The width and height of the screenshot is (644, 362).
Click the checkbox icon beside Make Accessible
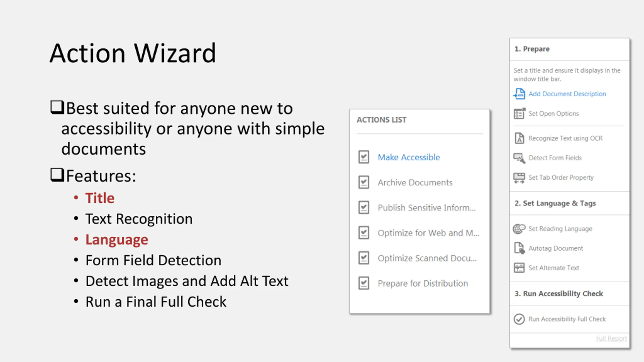(364, 157)
